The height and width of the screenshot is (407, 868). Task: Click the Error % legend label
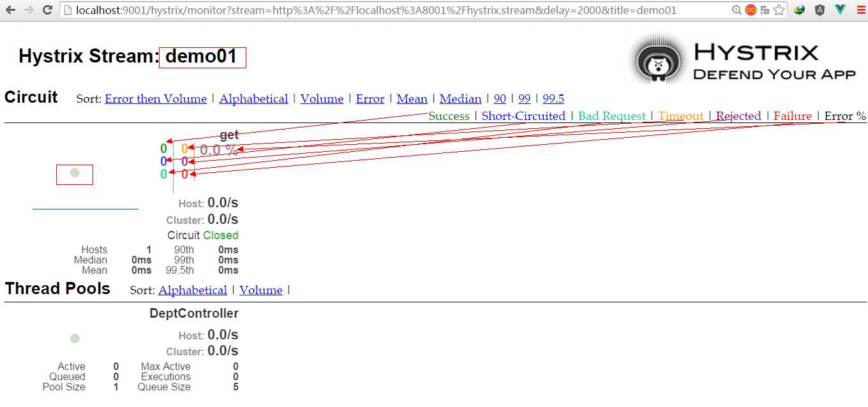tap(845, 116)
